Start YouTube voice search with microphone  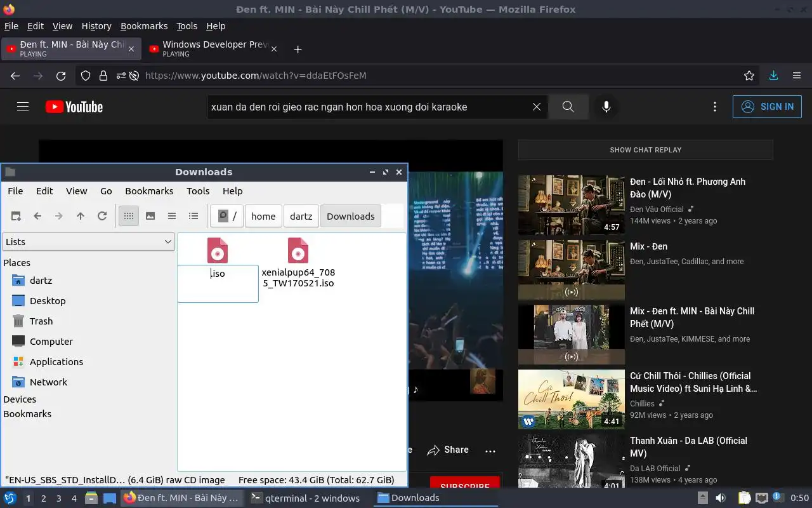pyautogui.click(x=606, y=107)
